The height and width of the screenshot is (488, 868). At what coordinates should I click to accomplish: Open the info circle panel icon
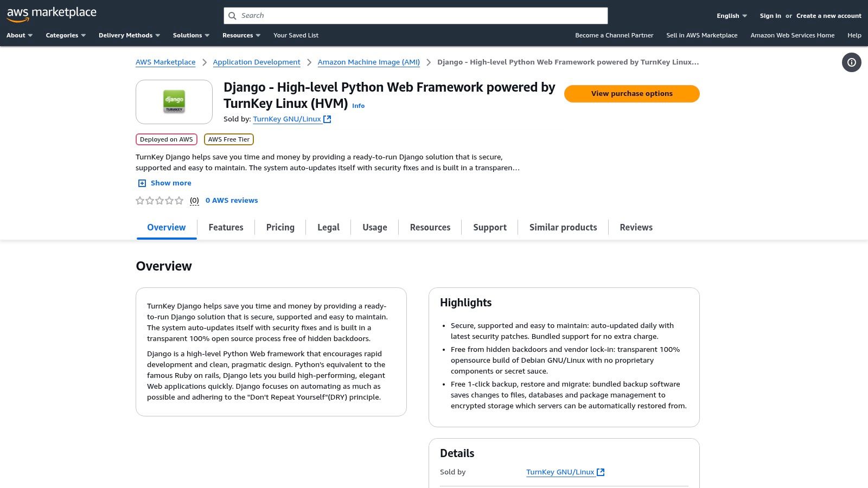[x=851, y=62]
